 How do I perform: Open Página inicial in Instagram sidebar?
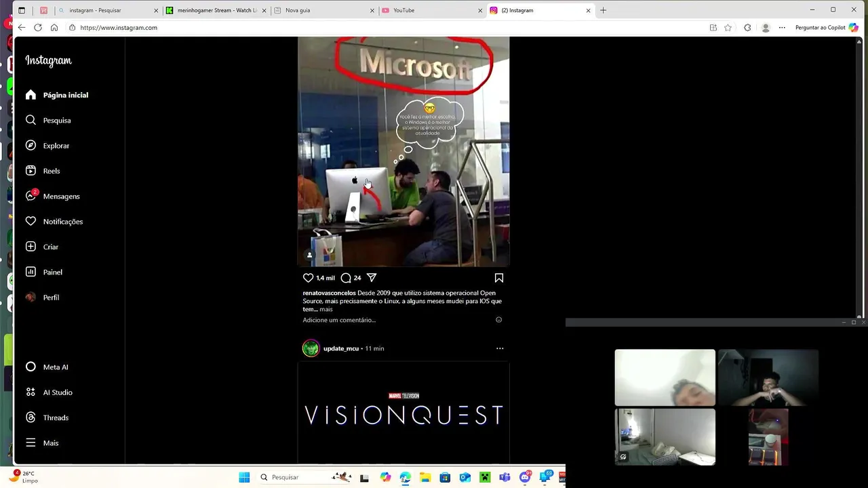pos(58,95)
